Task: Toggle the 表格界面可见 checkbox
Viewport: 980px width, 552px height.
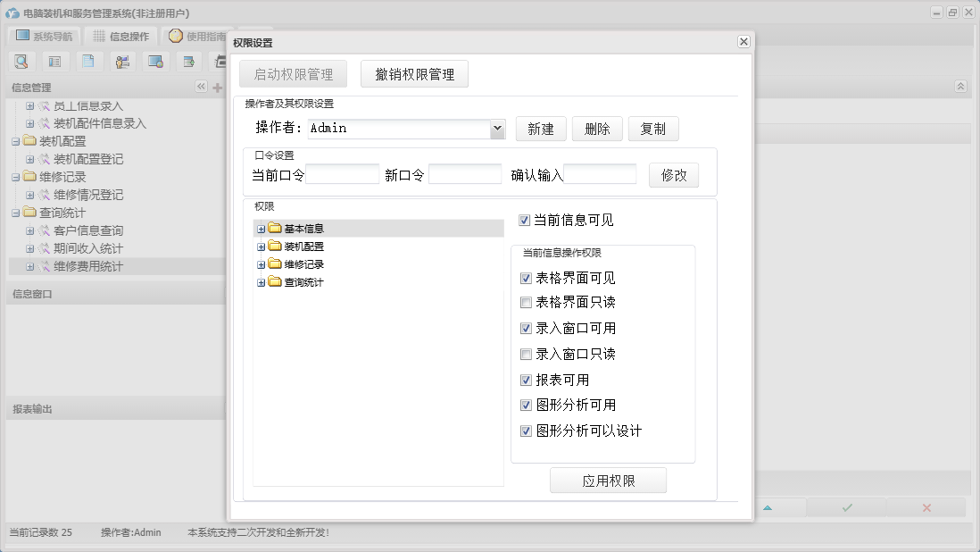Action: (527, 278)
